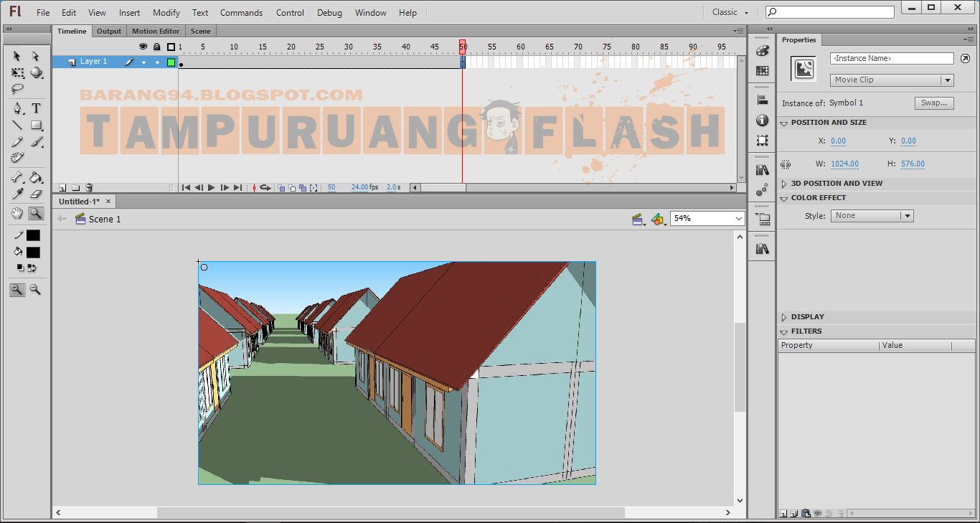Open the Control menu
This screenshot has width=980, height=523.
[x=290, y=13]
